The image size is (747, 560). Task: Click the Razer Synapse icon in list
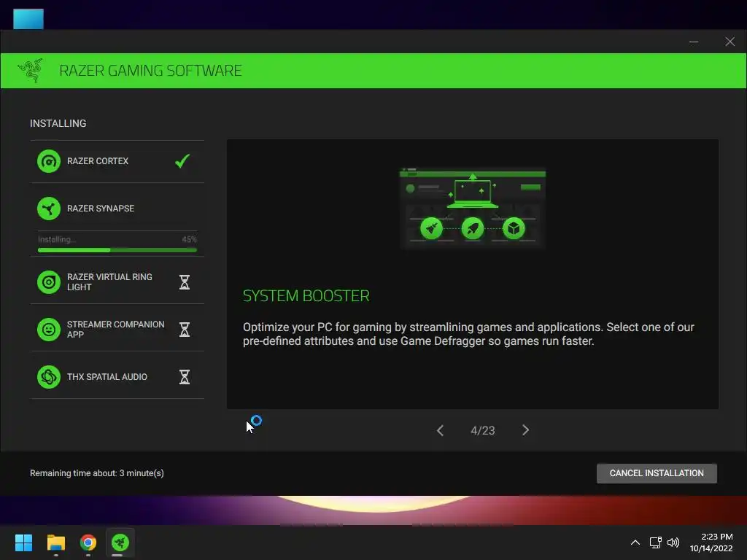coord(49,209)
